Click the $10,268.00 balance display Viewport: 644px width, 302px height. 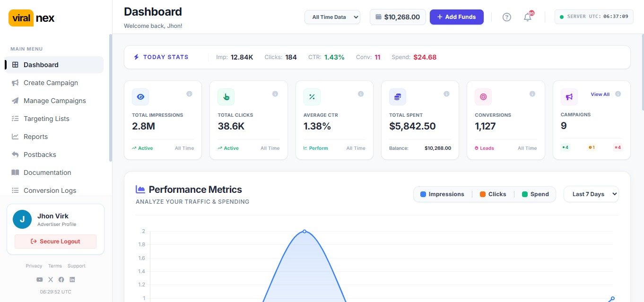click(398, 17)
